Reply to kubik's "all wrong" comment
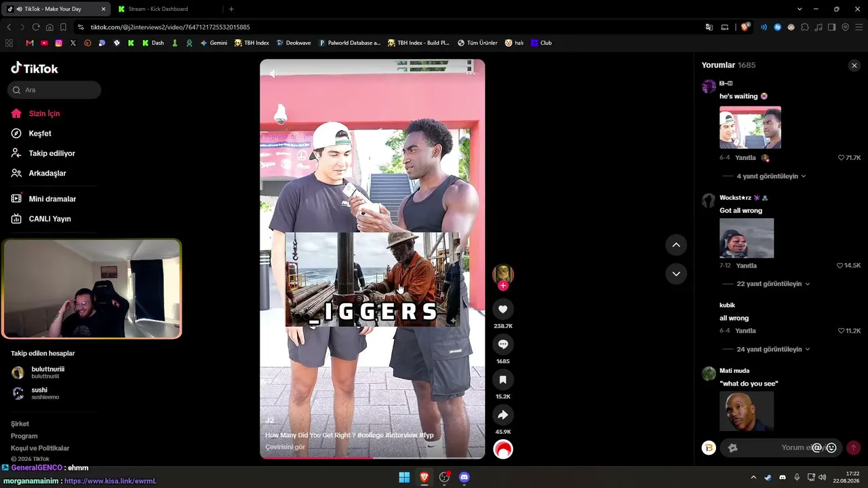Viewport: 868px width, 488px height. pyautogui.click(x=745, y=331)
